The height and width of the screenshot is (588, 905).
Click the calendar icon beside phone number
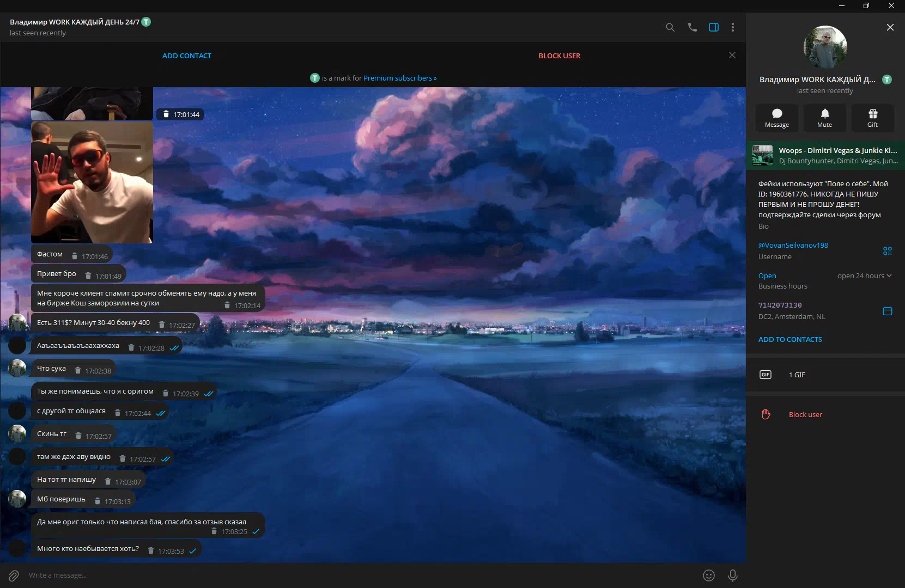[887, 311]
